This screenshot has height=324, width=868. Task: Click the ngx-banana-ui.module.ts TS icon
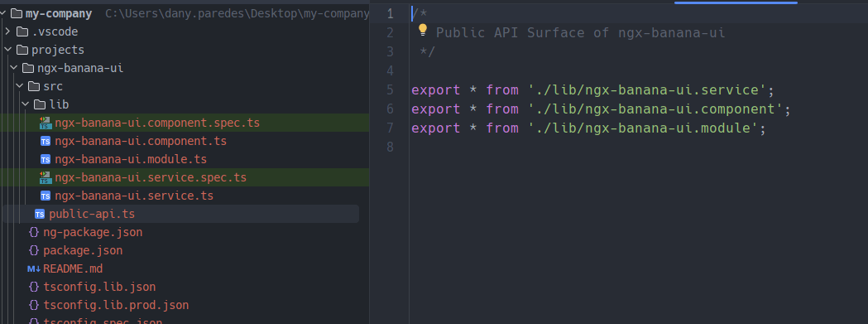[46, 160]
